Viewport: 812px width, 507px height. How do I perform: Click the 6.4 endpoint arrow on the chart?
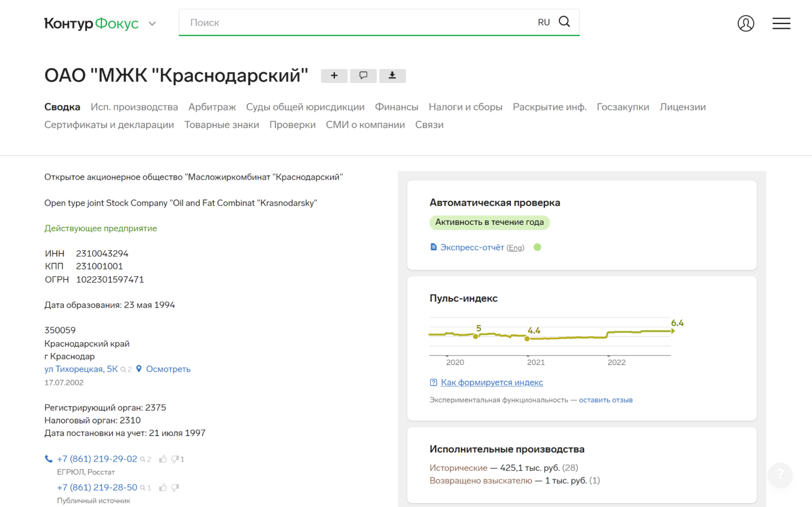point(673,331)
